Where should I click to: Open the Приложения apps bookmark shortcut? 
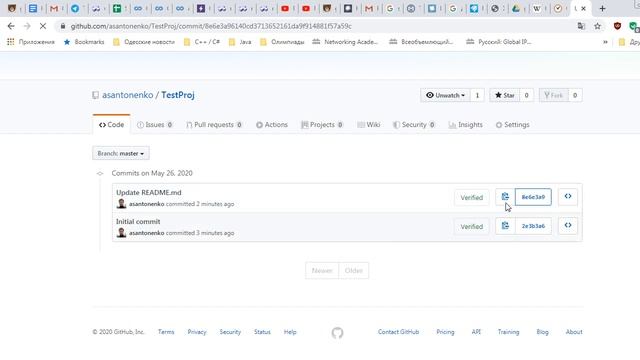coord(31,42)
